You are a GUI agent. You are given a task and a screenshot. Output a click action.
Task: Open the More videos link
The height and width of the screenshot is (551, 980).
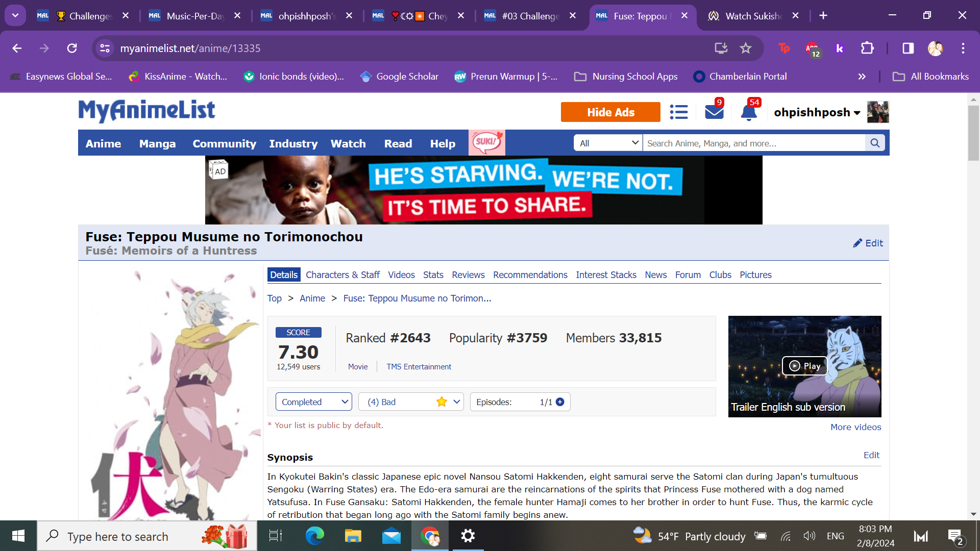coord(855,427)
